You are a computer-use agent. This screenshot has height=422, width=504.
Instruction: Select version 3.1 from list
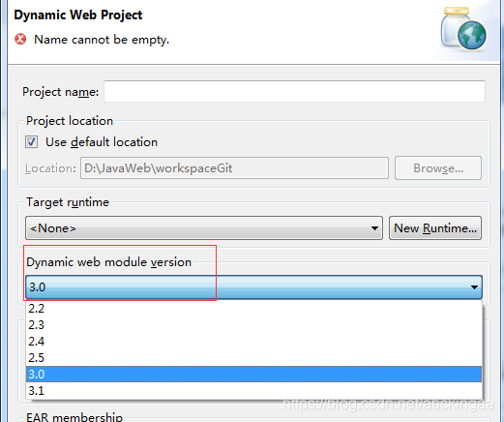click(x=253, y=391)
